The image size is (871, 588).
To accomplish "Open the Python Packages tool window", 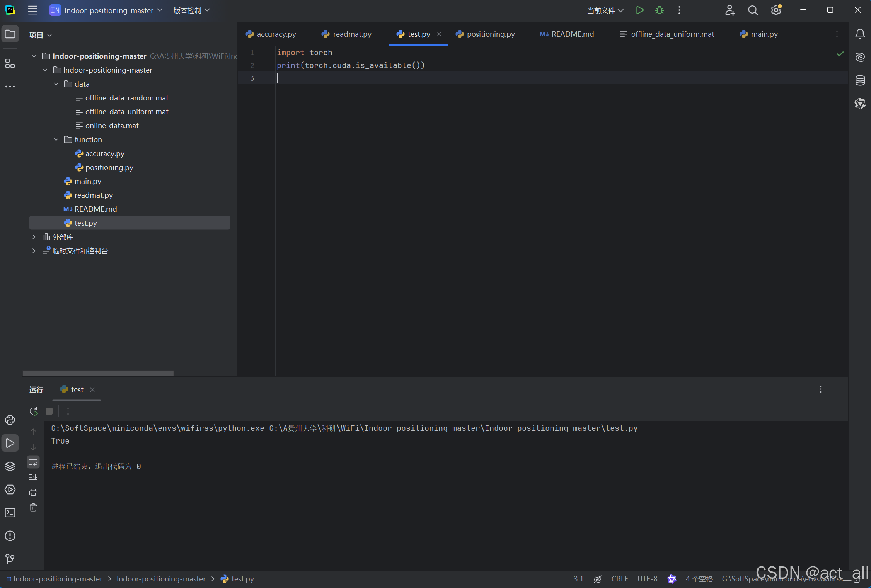I will click(x=10, y=466).
